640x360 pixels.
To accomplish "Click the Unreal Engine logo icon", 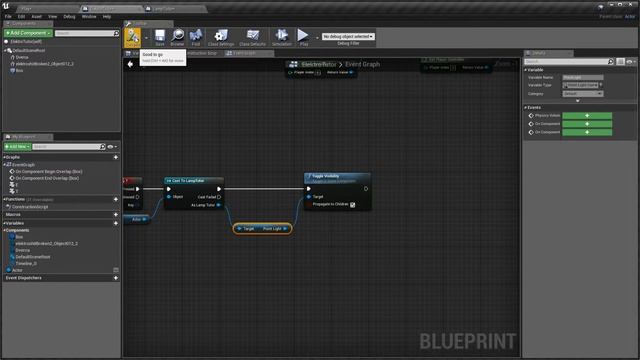I will (x=6, y=5).
